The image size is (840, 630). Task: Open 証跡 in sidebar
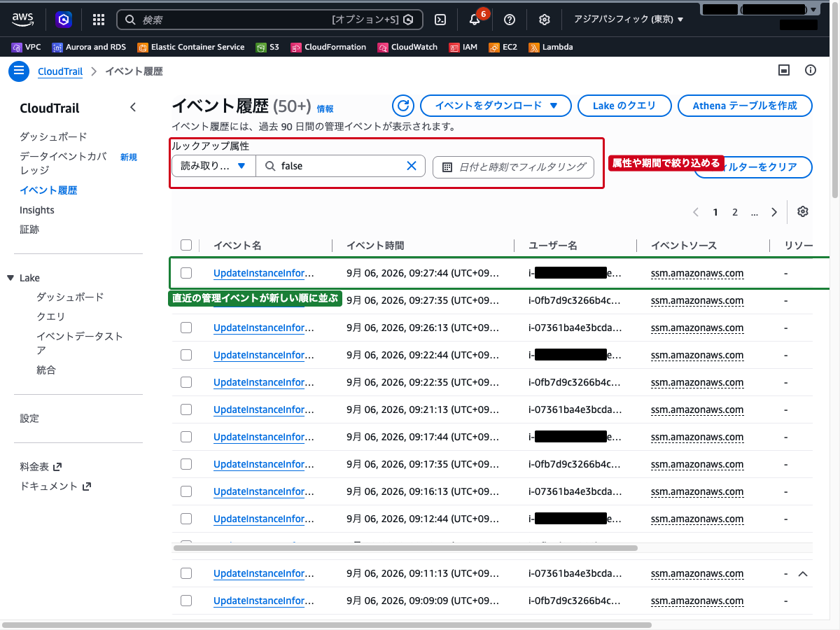29,230
